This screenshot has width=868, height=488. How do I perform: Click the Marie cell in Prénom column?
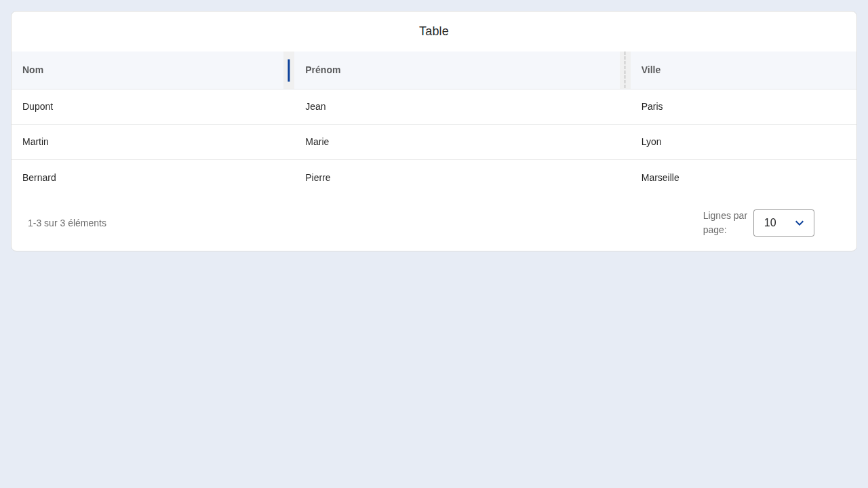click(x=317, y=142)
